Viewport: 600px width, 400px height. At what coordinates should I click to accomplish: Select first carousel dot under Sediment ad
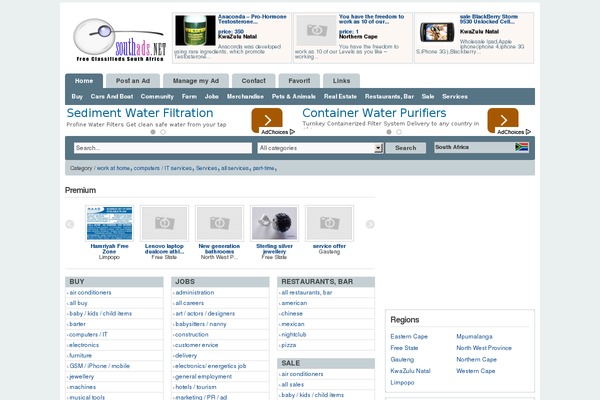pyautogui.click(x=153, y=132)
